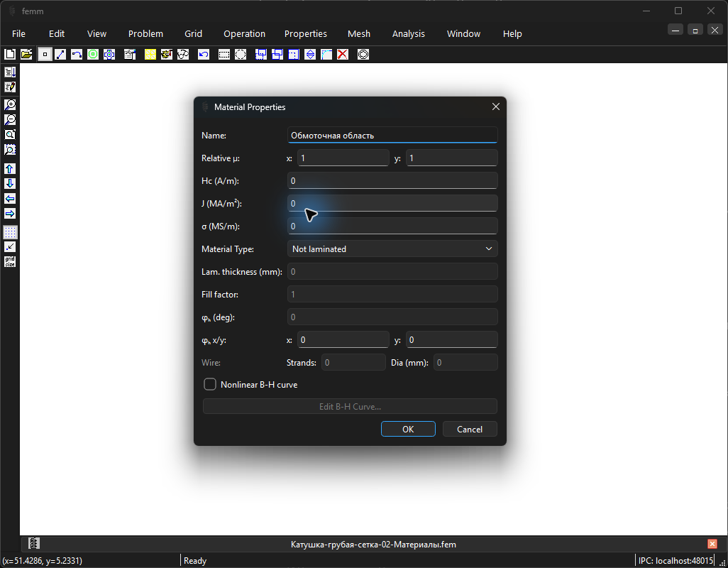Click the red X delete icon
This screenshot has height=568, width=728.
343,55
